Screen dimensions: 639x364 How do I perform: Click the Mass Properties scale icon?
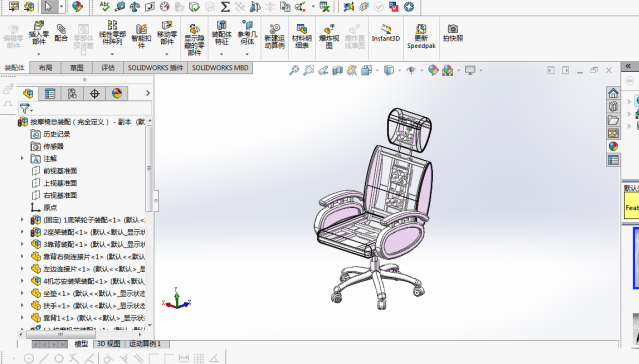tap(135, 7)
